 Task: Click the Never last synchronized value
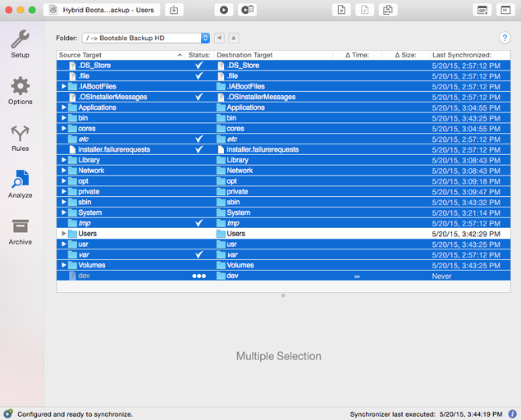click(441, 276)
